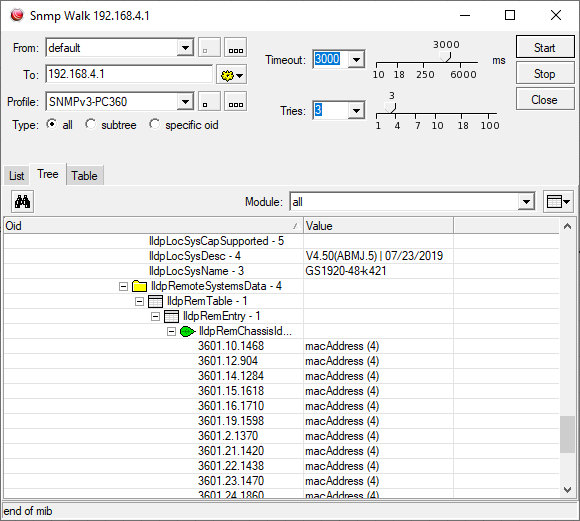Click the ellipsis button next to Profile dropdown
580x521 pixels.
(236, 101)
